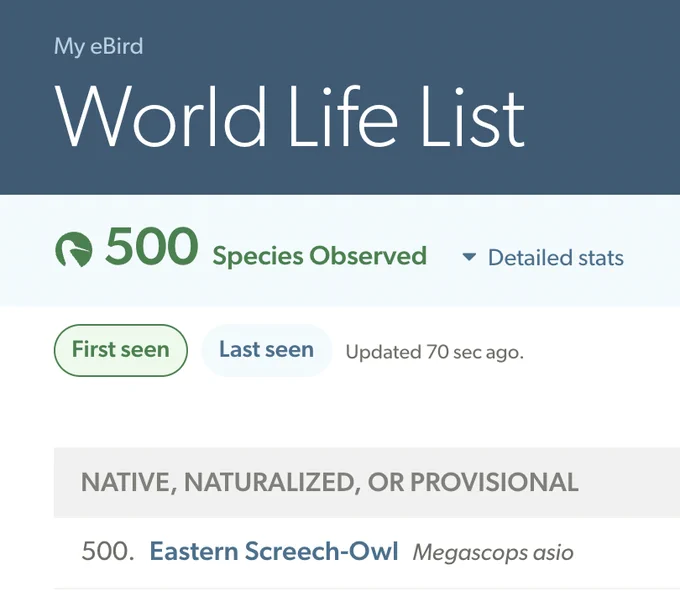
Task: Click the gray section header bar's empty area
Action: pos(629,483)
